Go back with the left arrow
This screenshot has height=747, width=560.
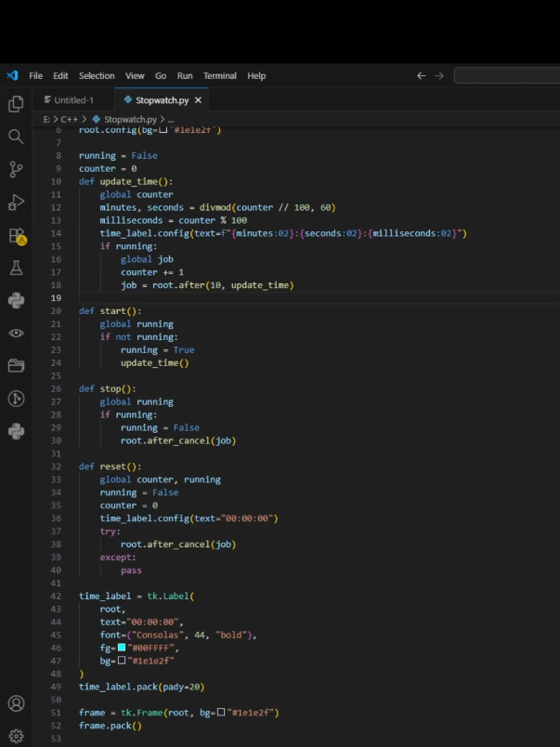click(421, 76)
